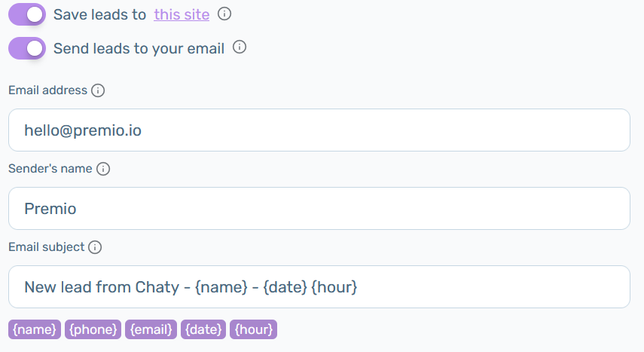The width and height of the screenshot is (644, 352).
Task: Click the 'Send leads to your email' label text
Action: point(139,48)
